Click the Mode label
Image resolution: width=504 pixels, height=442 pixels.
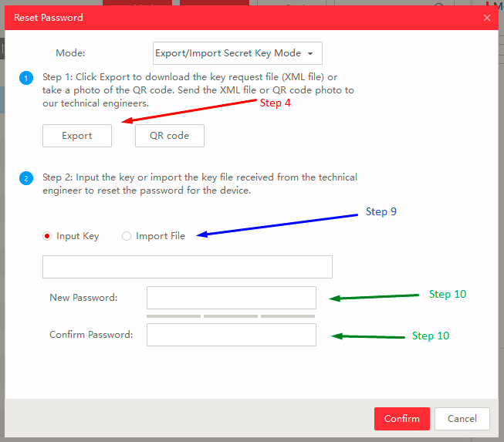(x=70, y=53)
